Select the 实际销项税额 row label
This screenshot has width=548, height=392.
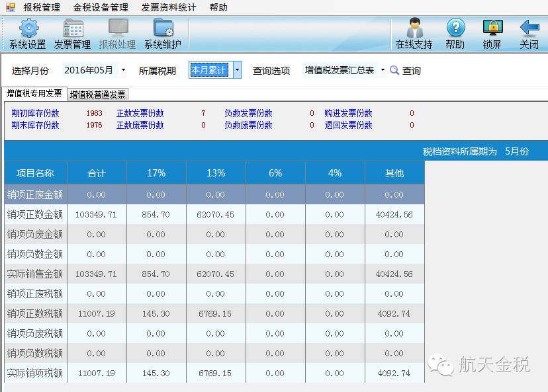point(35,373)
